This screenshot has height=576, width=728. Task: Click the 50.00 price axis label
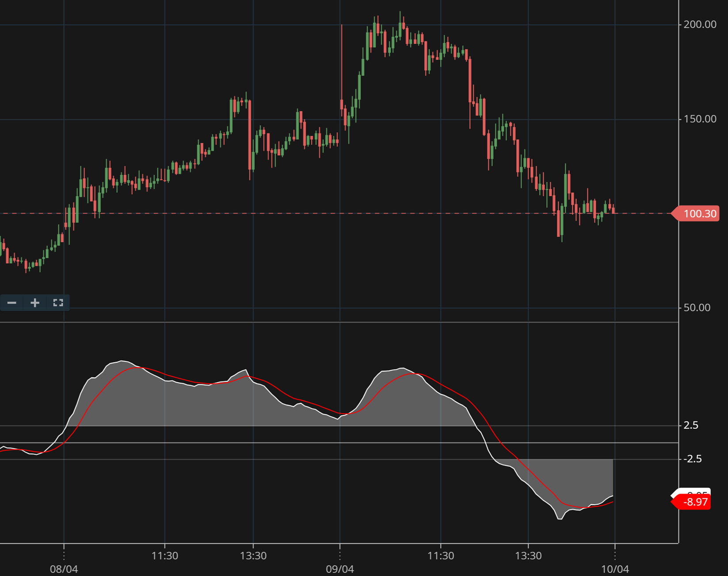pos(697,307)
